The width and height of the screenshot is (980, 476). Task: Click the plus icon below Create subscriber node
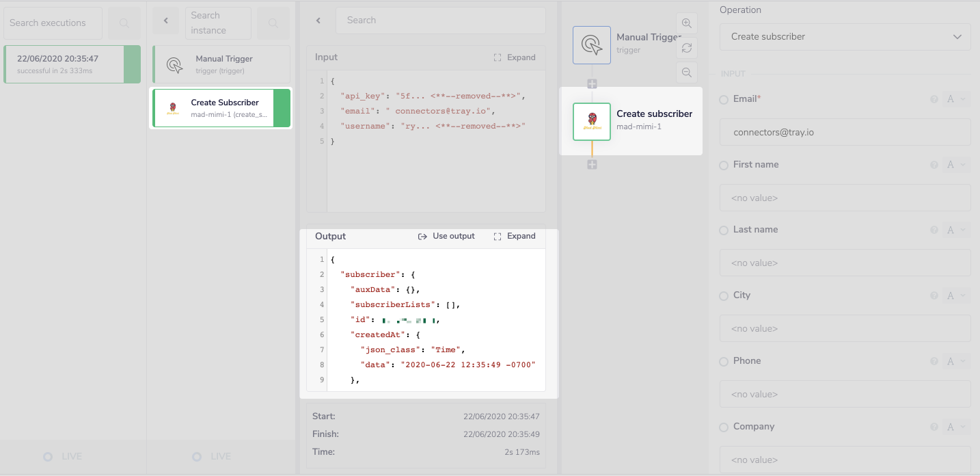tap(592, 165)
